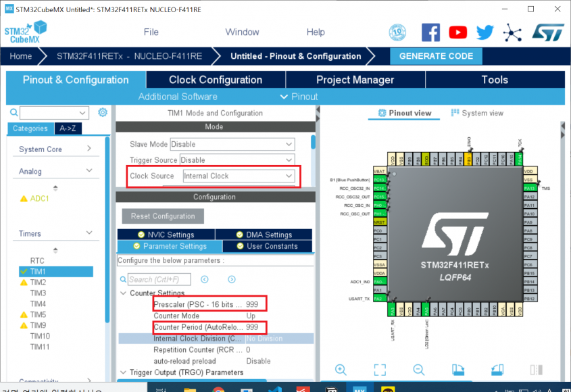Viewport: 571px width, 392px height.
Task: Open the STM32CubeMX home logo
Action: [x=26, y=32]
